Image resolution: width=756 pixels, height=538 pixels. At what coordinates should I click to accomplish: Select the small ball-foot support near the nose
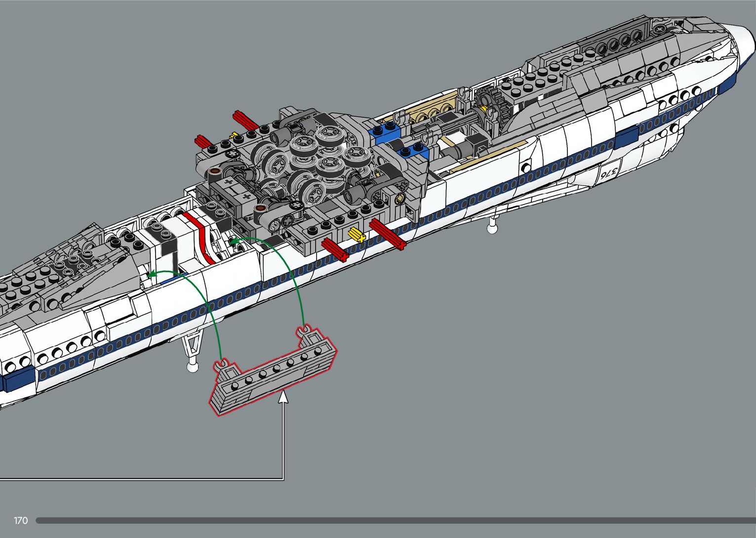point(492,227)
